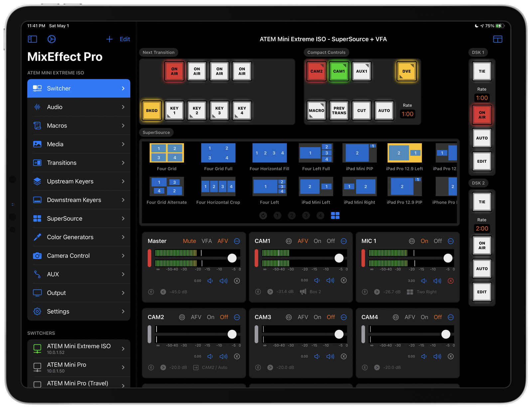Open the layout switcher icon at top right
The width and height of the screenshot is (532, 409).
[497, 39]
